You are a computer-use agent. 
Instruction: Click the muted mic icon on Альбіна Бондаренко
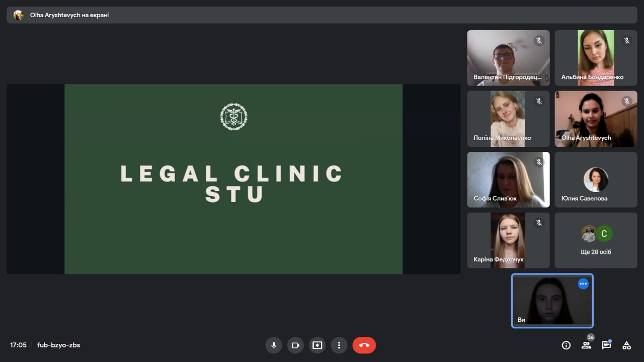tap(626, 41)
